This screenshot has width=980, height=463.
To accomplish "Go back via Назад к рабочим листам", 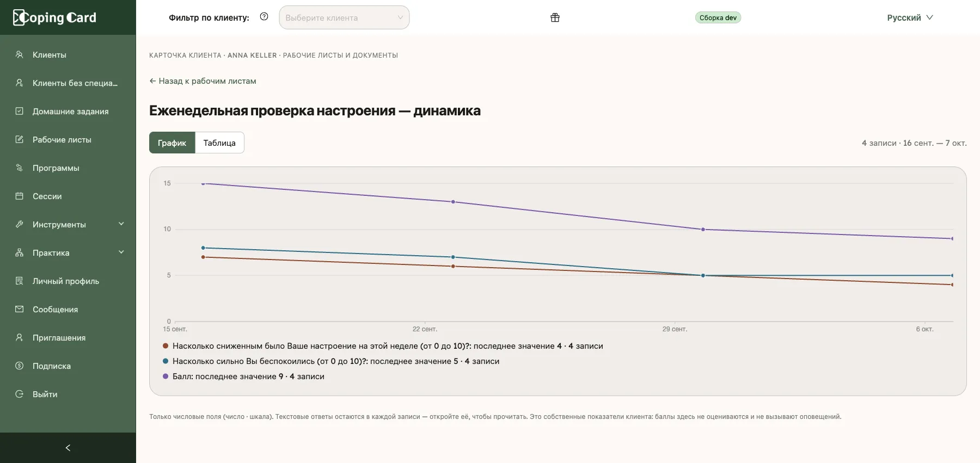I will 203,81.
